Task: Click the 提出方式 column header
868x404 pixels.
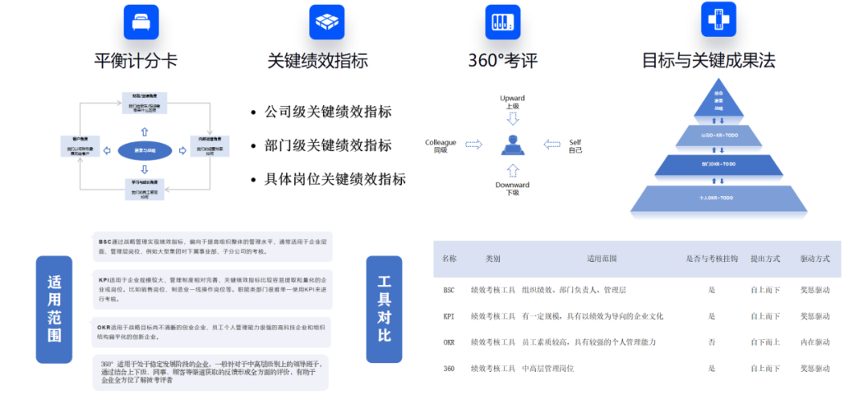Action: pyautogui.click(x=766, y=259)
